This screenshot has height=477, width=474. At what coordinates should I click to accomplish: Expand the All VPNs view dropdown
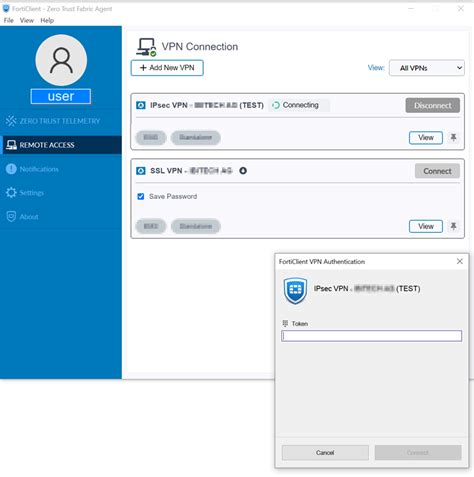(427, 68)
